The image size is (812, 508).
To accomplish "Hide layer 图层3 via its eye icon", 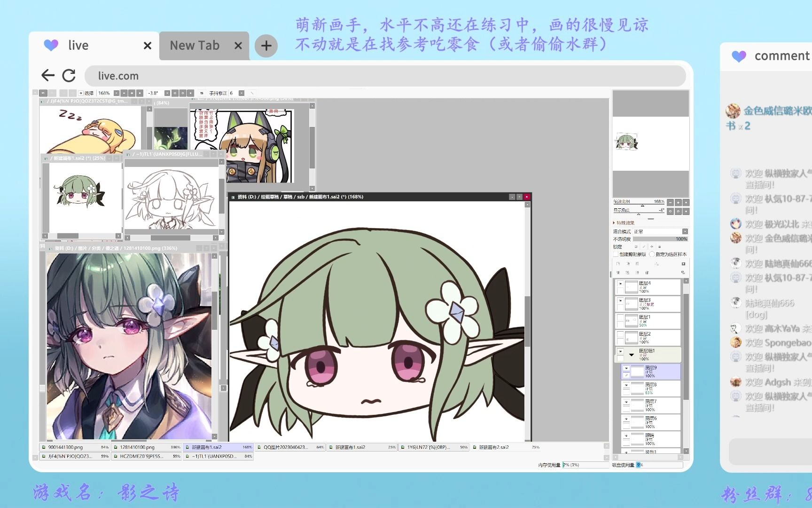I will pos(620,301).
